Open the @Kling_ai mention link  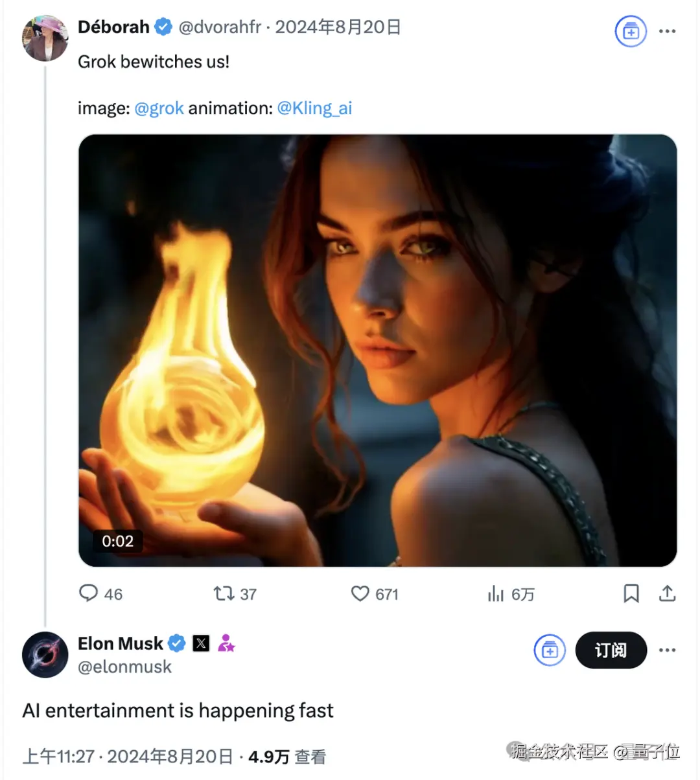pyautogui.click(x=314, y=108)
